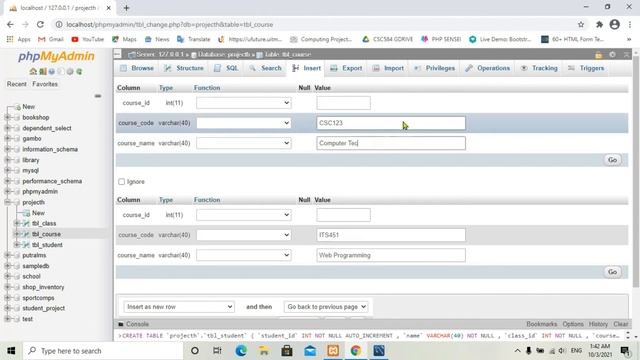The width and height of the screenshot is (640, 360).
Task: Open the Translate bookmark
Action: 193,39
